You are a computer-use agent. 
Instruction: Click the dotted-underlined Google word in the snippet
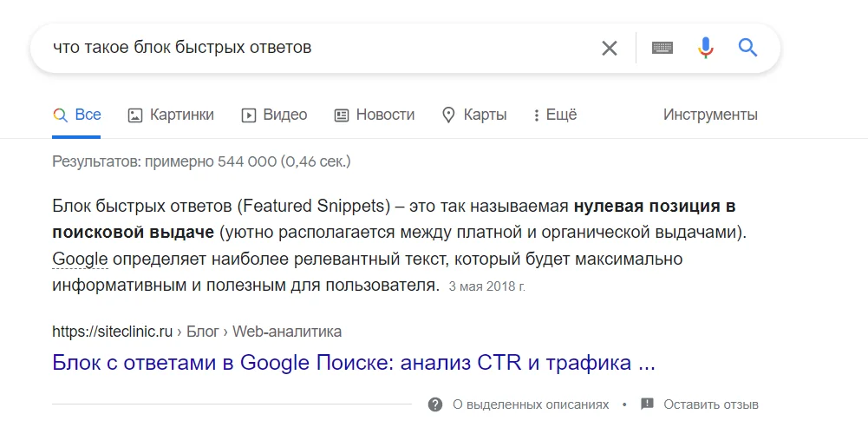tap(80, 259)
